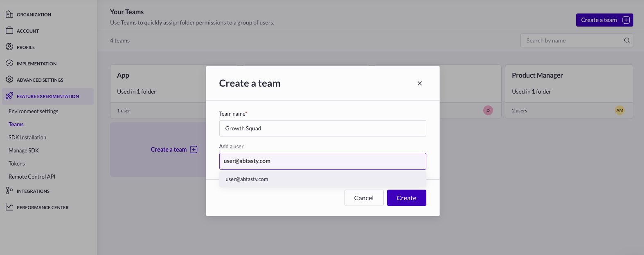Click the Performance Center chart icon
This screenshot has width=644, height=255.
pos(9,207)
